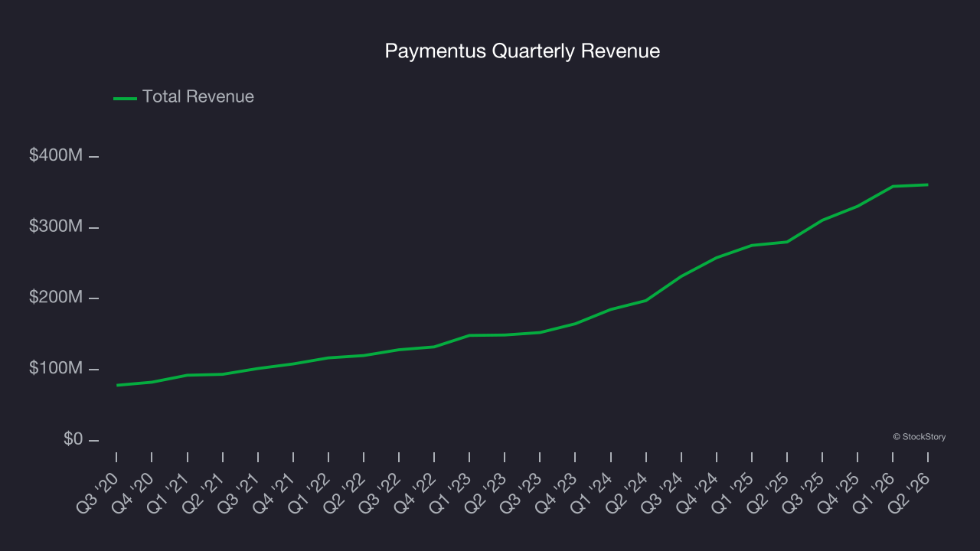Click the green Total Revenue legend swatch

point(125,98)
